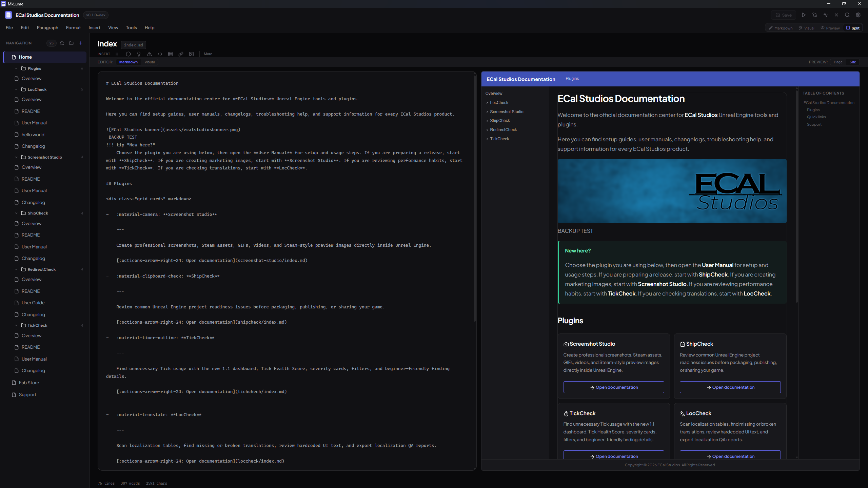
Task: Click the new folder icon in Navigation header
Action: [x=71, y=43]
